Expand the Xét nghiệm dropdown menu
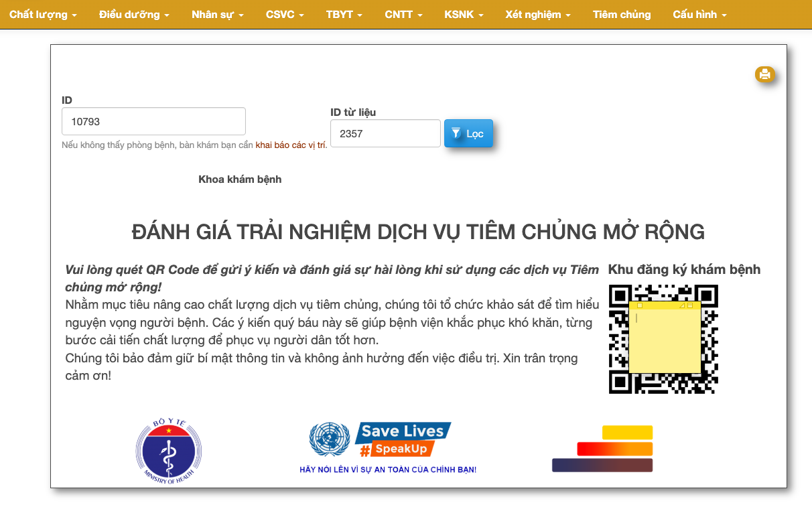812x505 pixels. point(537,15)
